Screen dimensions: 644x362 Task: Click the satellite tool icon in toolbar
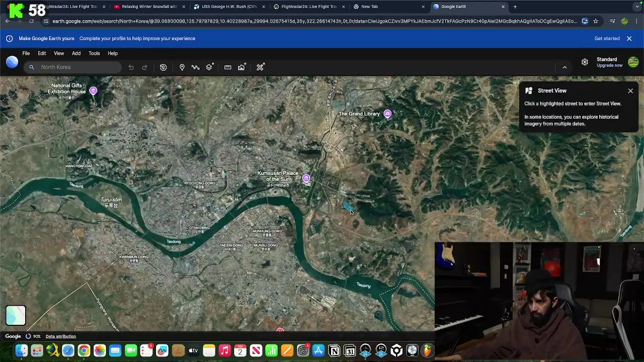tap(260, 67)
